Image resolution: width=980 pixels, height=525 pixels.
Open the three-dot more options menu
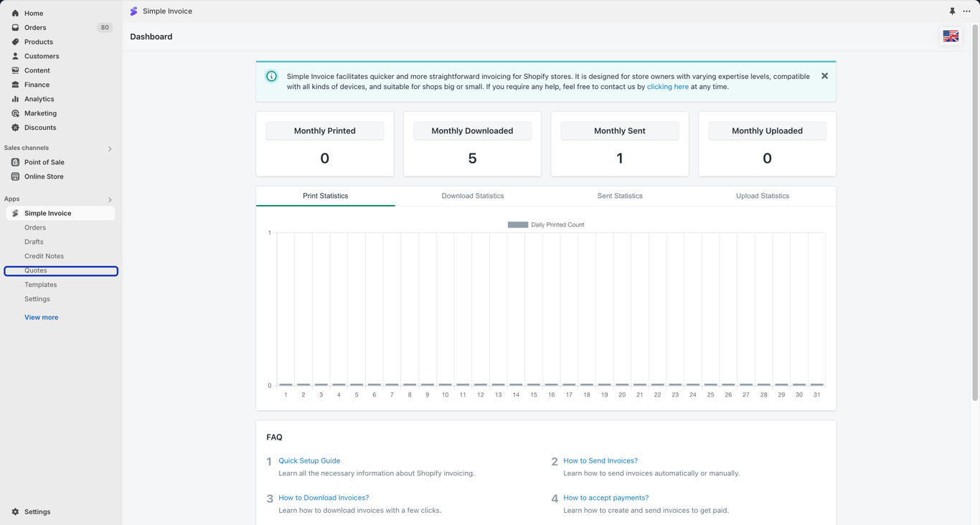[x=966, y=11]
